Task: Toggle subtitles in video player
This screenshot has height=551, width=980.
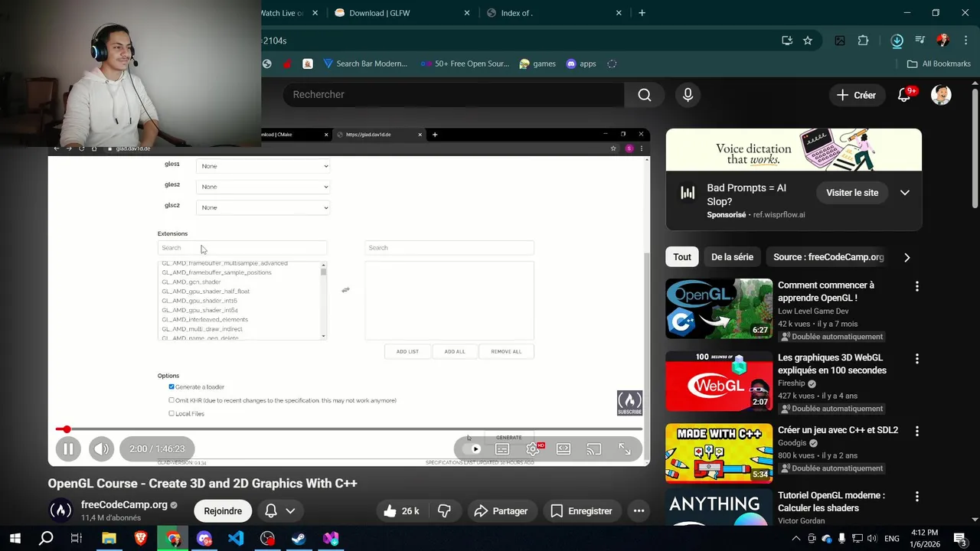Action: point(502,449)
